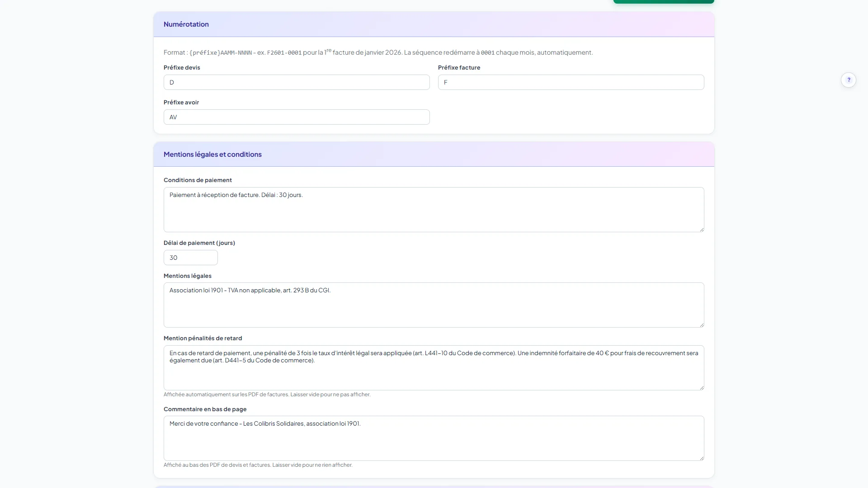868x488 pixels.
Task: Grab the resize handle of Conditions de paiement textarea
Action: pyautogui.click(x=702, y=230)
